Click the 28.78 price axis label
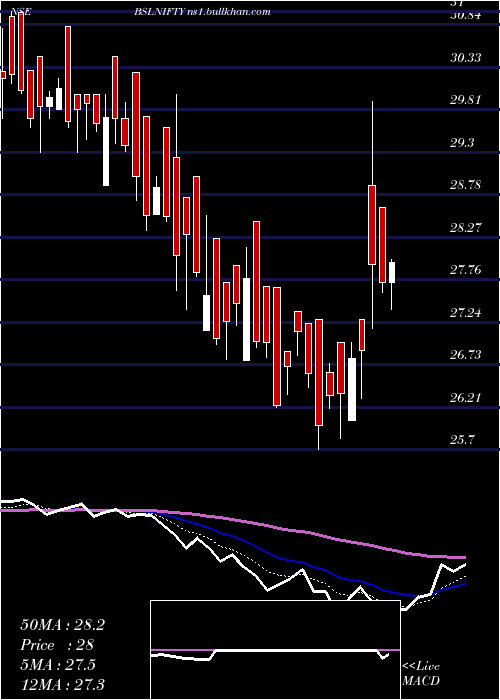Viewport: 500px width, 700px height. coord(466,185)
